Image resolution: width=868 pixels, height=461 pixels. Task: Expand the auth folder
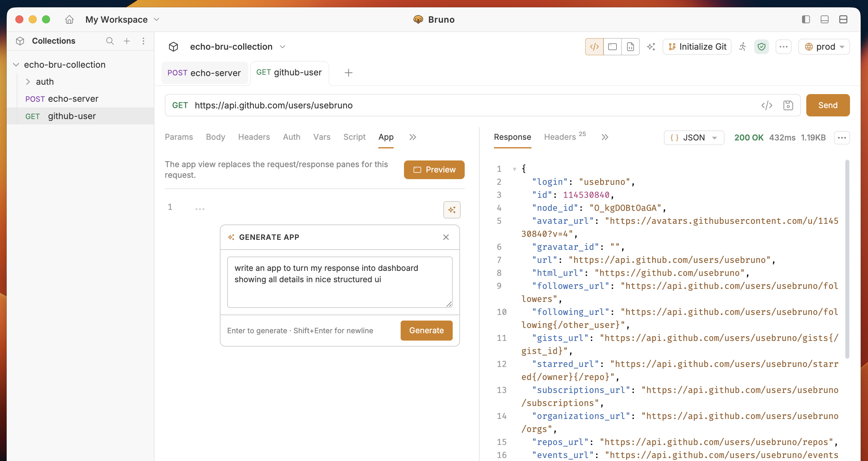coord(28,82)
